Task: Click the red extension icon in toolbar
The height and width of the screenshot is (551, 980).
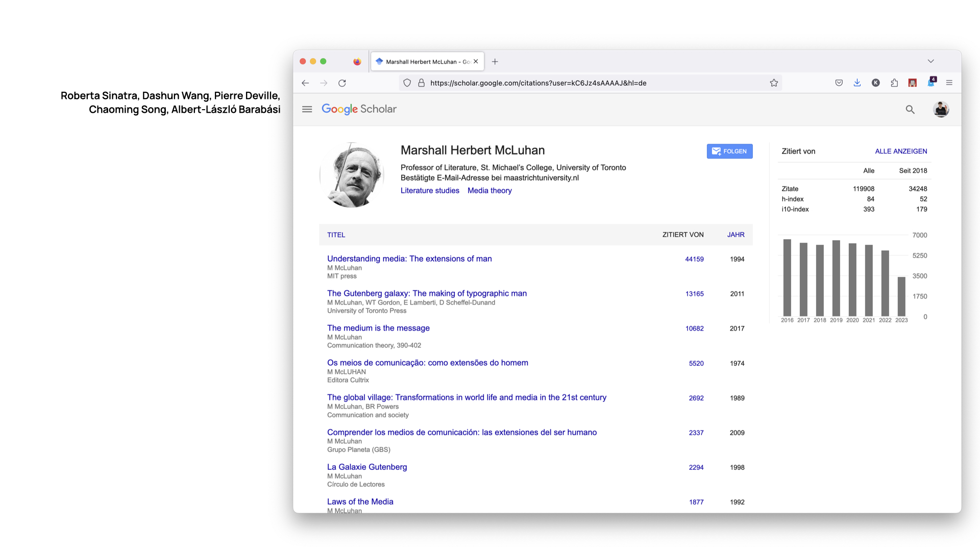Action: [x=912, y=83]
